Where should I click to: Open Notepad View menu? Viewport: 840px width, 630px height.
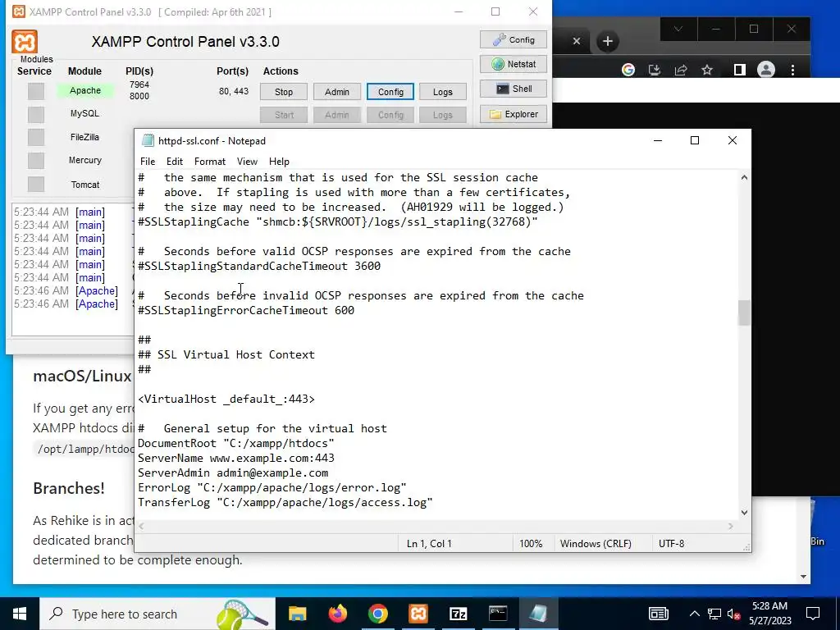(x=247, y=162)
